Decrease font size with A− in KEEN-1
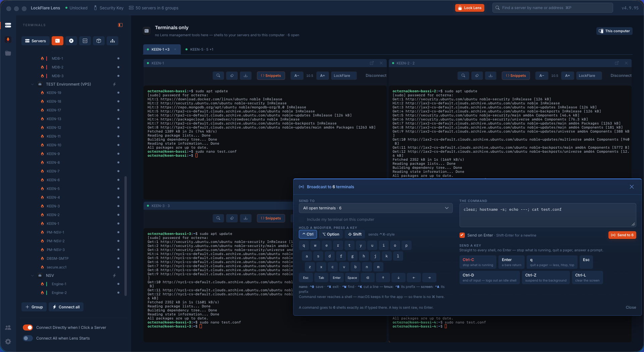The width and height of the screenshot is (644, 352). pos(297,76)
